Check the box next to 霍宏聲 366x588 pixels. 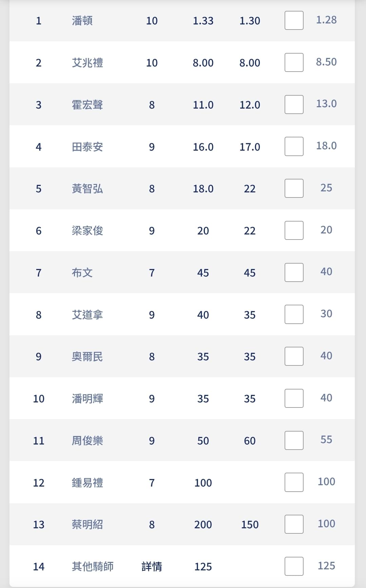[294, 105]
